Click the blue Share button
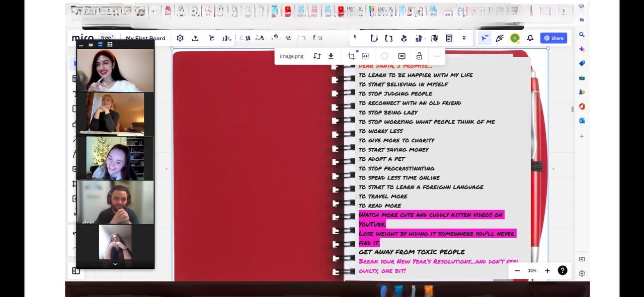Screen dimensions: 644x297 [x=553, y=38]
